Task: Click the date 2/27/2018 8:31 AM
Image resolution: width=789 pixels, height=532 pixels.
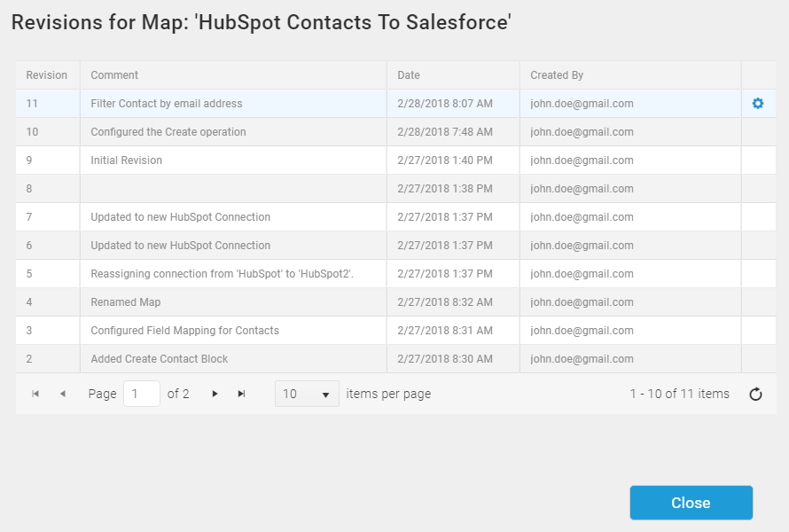Action: tap(445, 330)
